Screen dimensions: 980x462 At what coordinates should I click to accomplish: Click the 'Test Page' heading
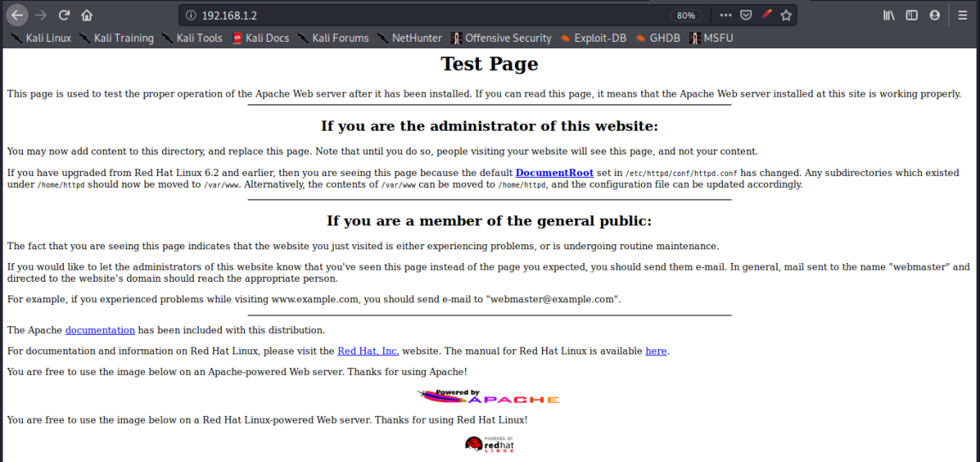(489, 64)
